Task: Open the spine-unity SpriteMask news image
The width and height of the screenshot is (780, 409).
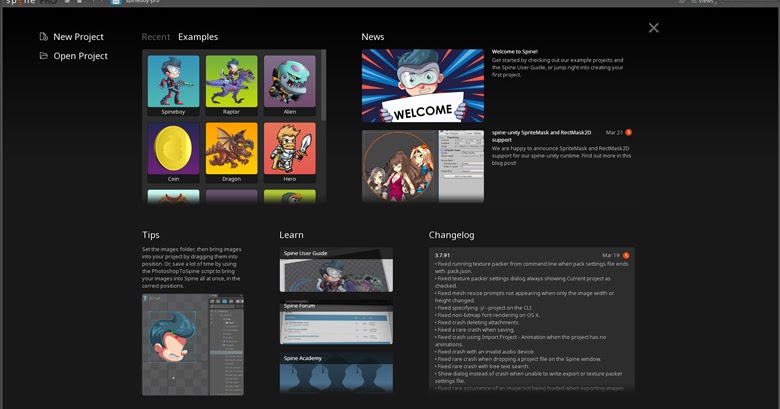Action: pyautogui.click(x=422, y=166)
